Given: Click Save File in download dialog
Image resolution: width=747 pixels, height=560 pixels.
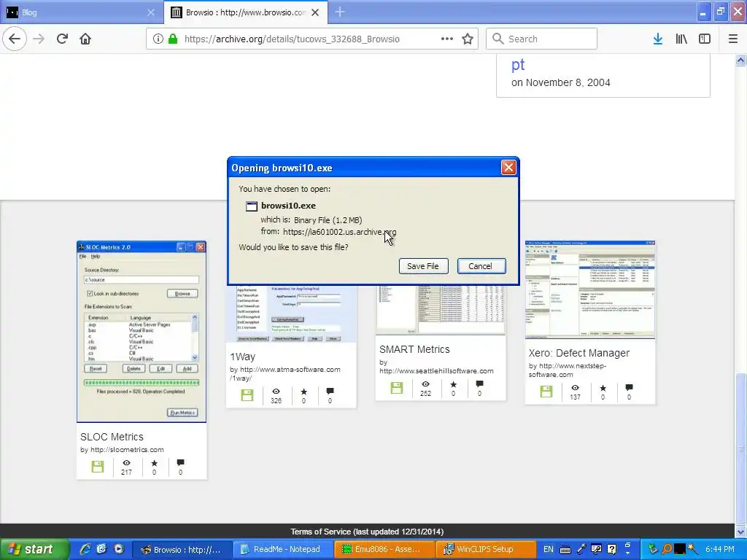Looking at the screenshot, I should (423, 266).
